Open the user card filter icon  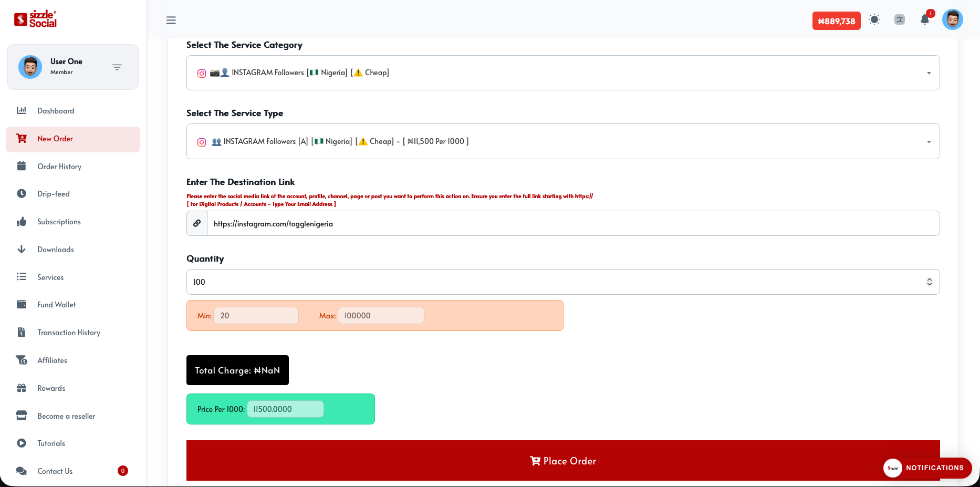click(x=117, y=67)
